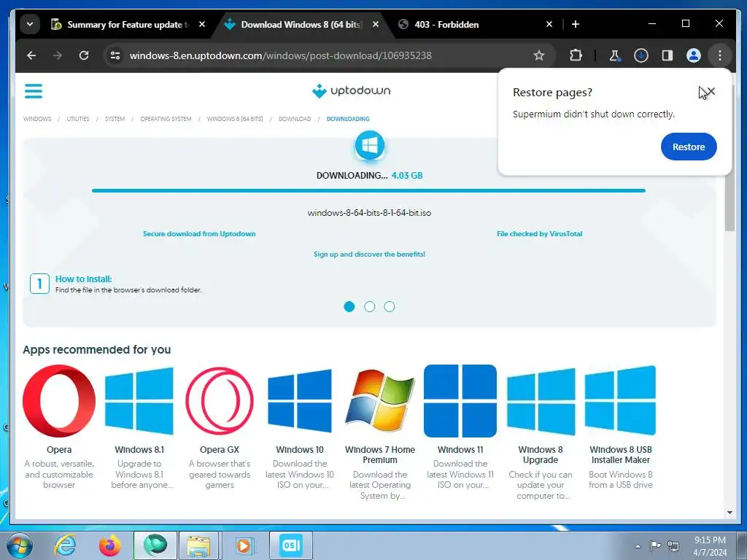
Task: Close the Summary for Feature update tab
Action: (x=202, y=24)
